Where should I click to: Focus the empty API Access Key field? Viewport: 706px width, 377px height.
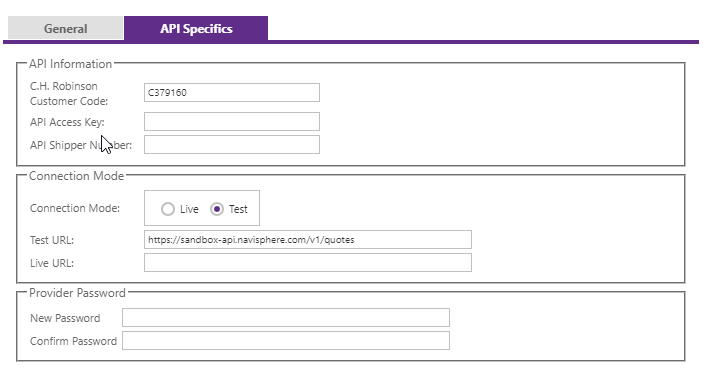click(232, 122)
